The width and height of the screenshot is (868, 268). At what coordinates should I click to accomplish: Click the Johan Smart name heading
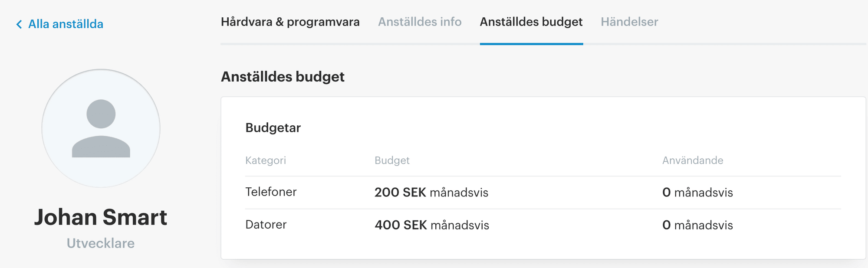click(x=101, y=217)
